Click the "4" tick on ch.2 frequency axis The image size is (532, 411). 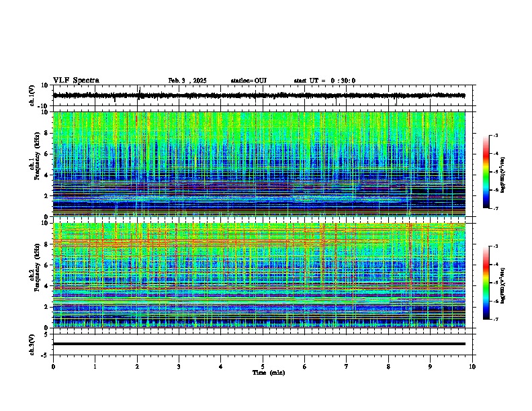coord(46,286)
